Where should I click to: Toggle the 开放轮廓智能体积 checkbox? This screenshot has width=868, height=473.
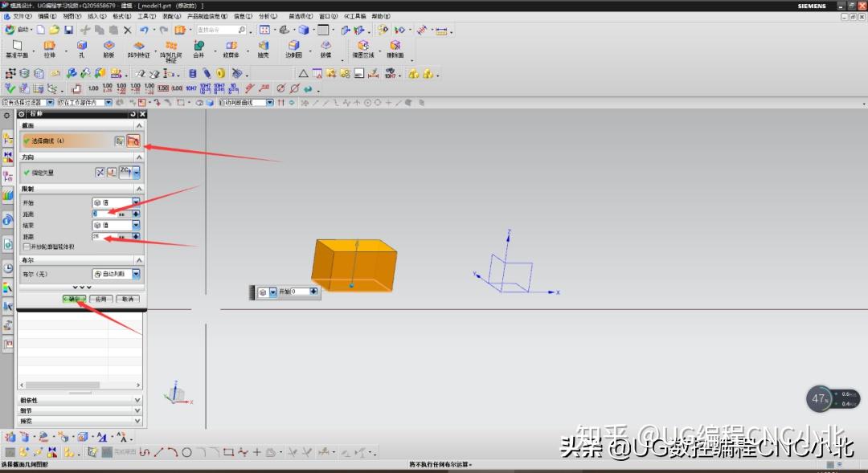(x=26, y=247)
